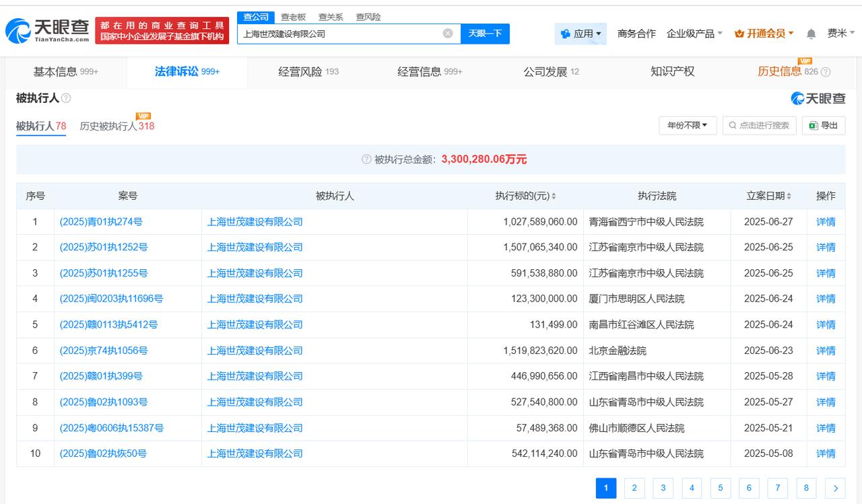Open the 法律诉讼 tab
The image size is (862, 504).
[187, 72]
